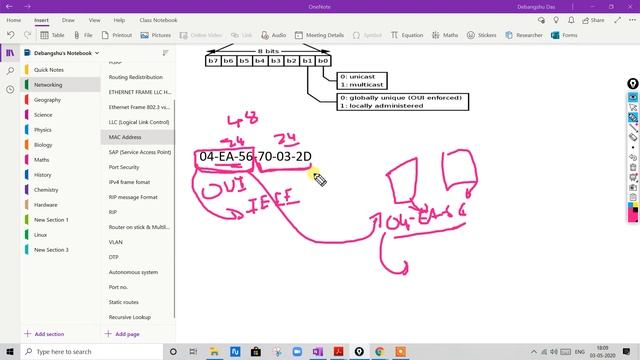
Task: Select the pen tool in Epic Pen
Action: pos(633,118)
